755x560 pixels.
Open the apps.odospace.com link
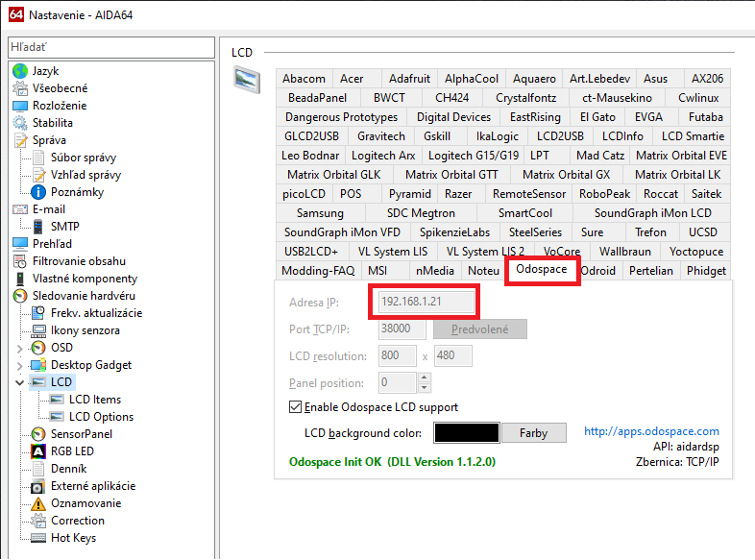click(x=651, y=431)
